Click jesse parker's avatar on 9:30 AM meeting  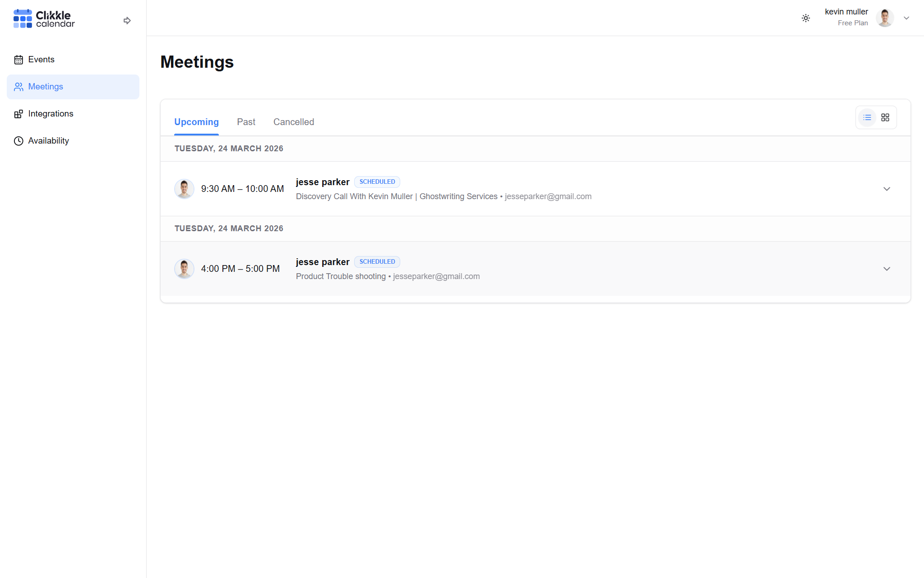184,189
